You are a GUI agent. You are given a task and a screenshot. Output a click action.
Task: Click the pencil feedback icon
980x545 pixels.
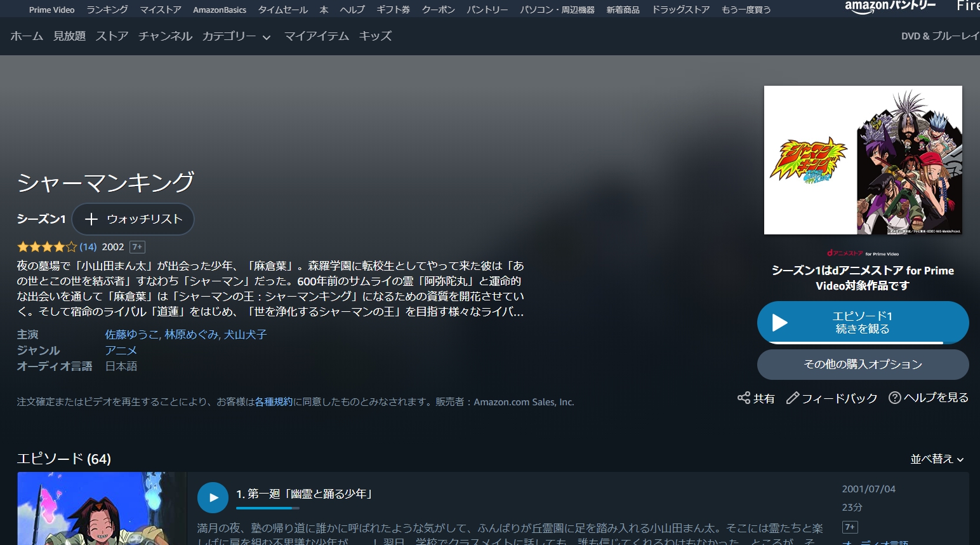(x=792, y=398)
